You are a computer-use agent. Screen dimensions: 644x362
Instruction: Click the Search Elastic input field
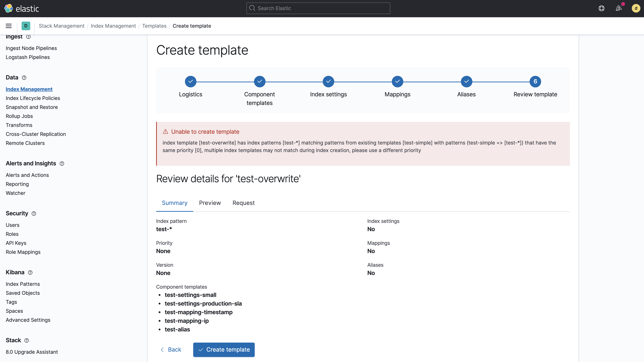pyautogui.click(x=318, y=8)
